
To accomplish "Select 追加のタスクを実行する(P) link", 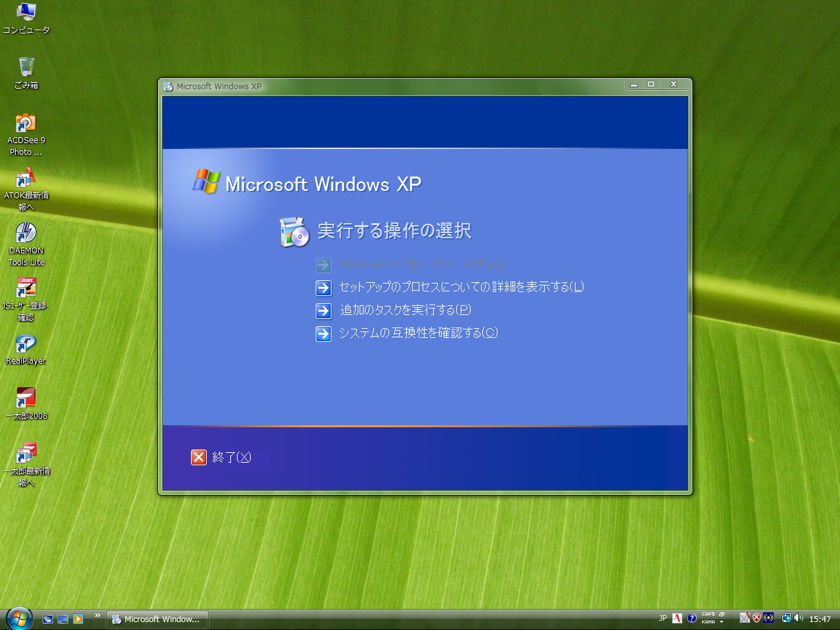I will (x=405, y=310).
